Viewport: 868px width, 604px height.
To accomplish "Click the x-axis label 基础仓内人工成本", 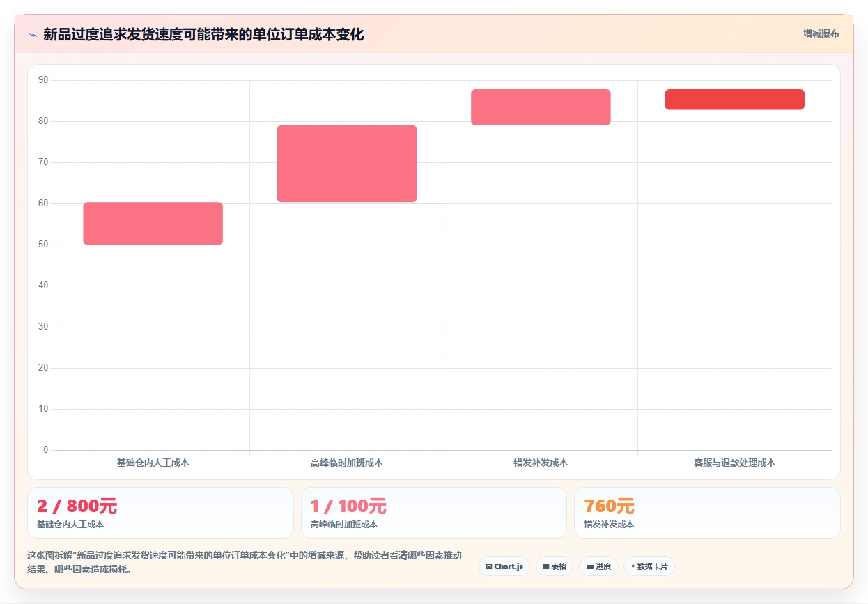I will tap(153, 463).
